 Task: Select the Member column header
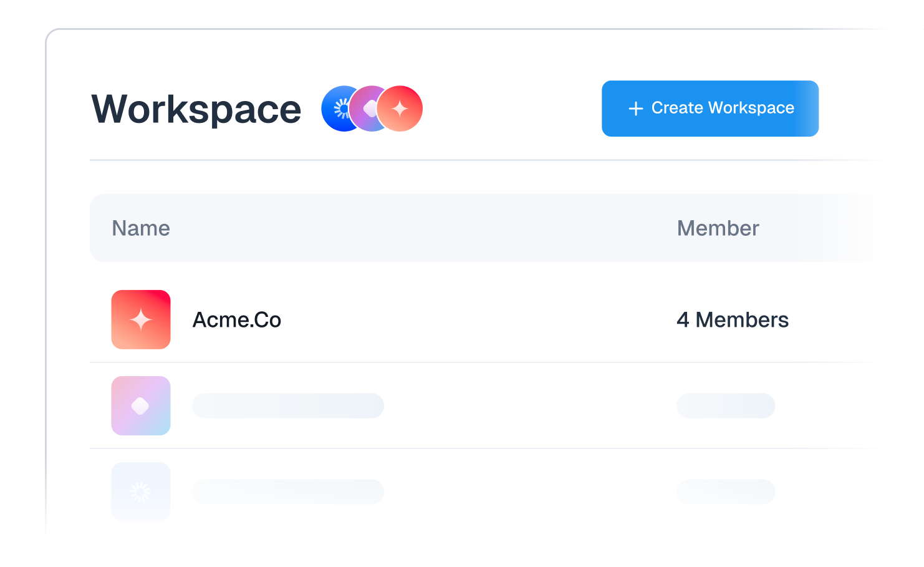[718, 228]
